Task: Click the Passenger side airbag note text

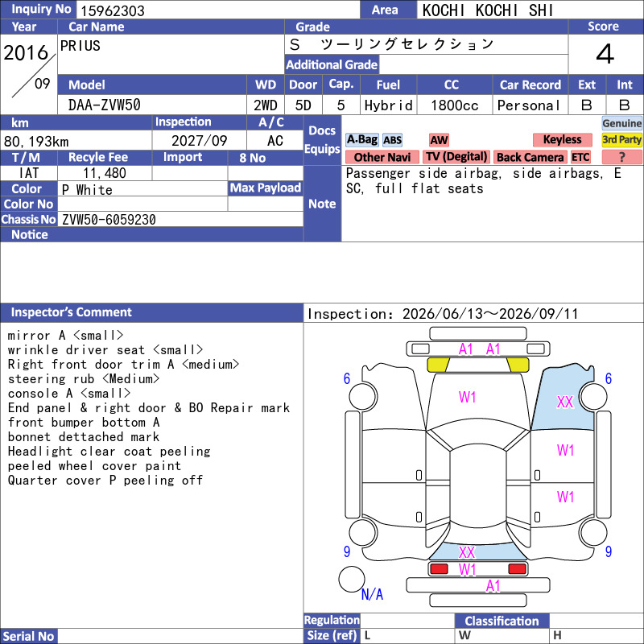Action: (483, 180)
